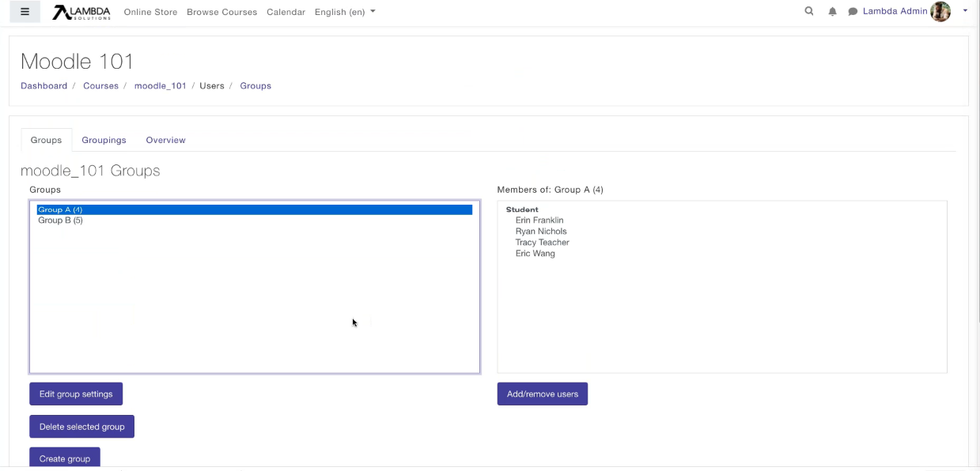Open the English (en) language dropdown

[345, 12]
